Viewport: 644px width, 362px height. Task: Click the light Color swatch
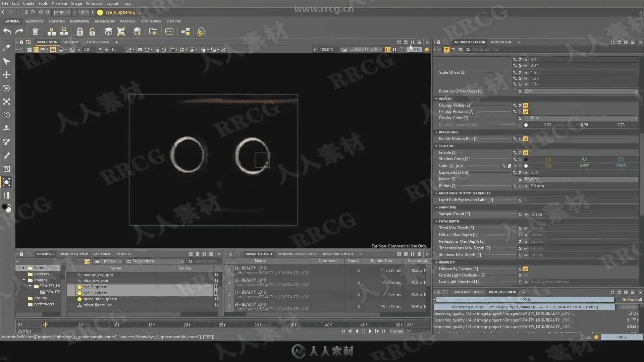click(x=526, y=166)
